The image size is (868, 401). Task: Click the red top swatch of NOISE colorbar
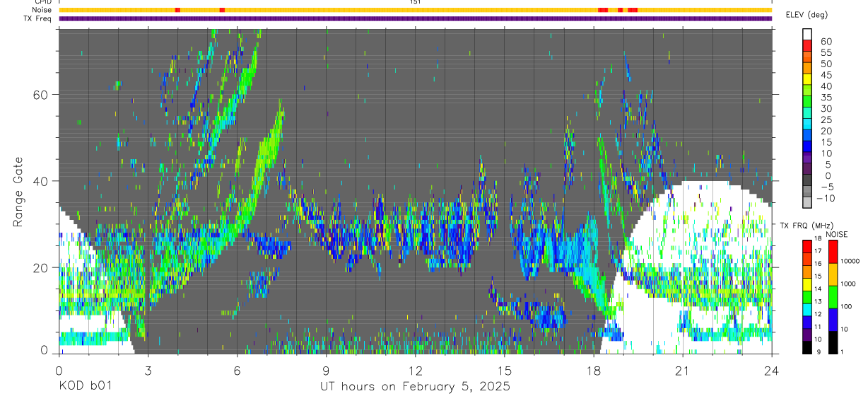pyautogui.click(x=833, y=251)
